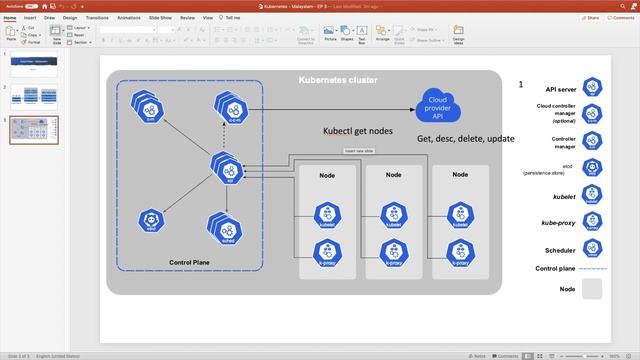Open the Shapes gallery
Screen dimensions: 640x360
point(347,33)
